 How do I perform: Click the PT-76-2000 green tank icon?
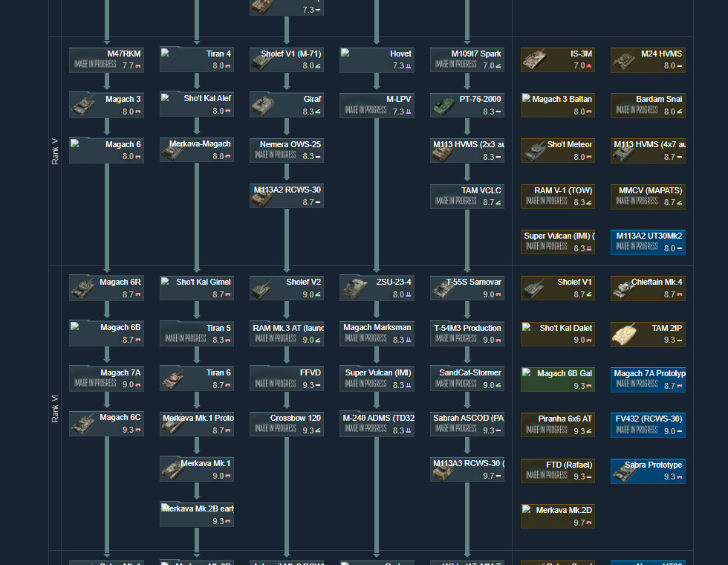click(x=443, y=106)
